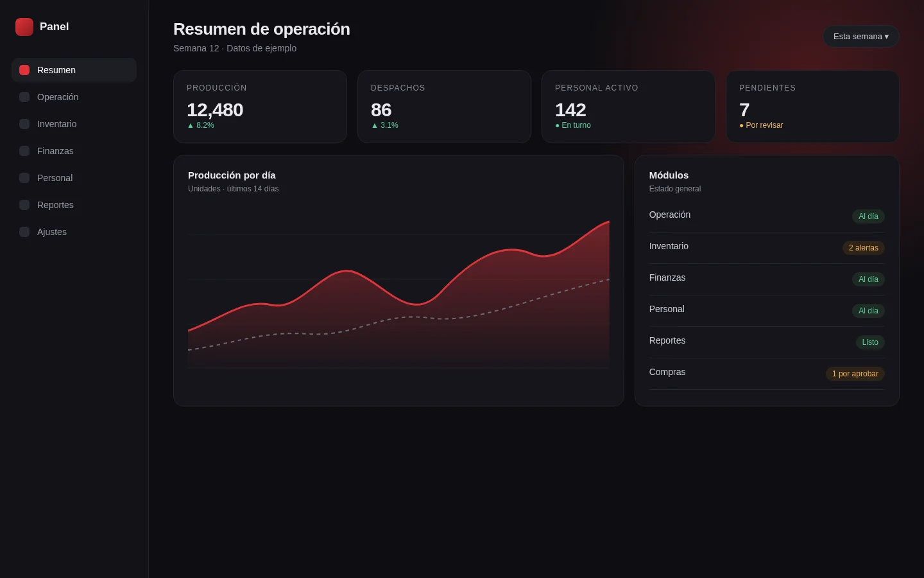Open the Personal activo 142 card

point(628,107)
